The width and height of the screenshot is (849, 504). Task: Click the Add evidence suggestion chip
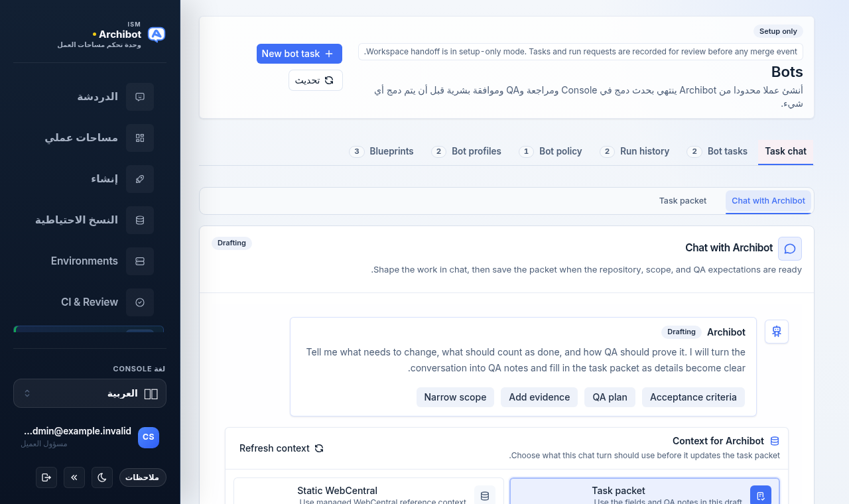539,397
